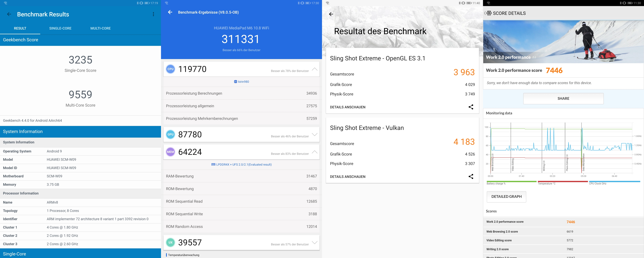Tap the CPU Clock GHz legend bar
644x258 pixels.
(x=615, y=182)
